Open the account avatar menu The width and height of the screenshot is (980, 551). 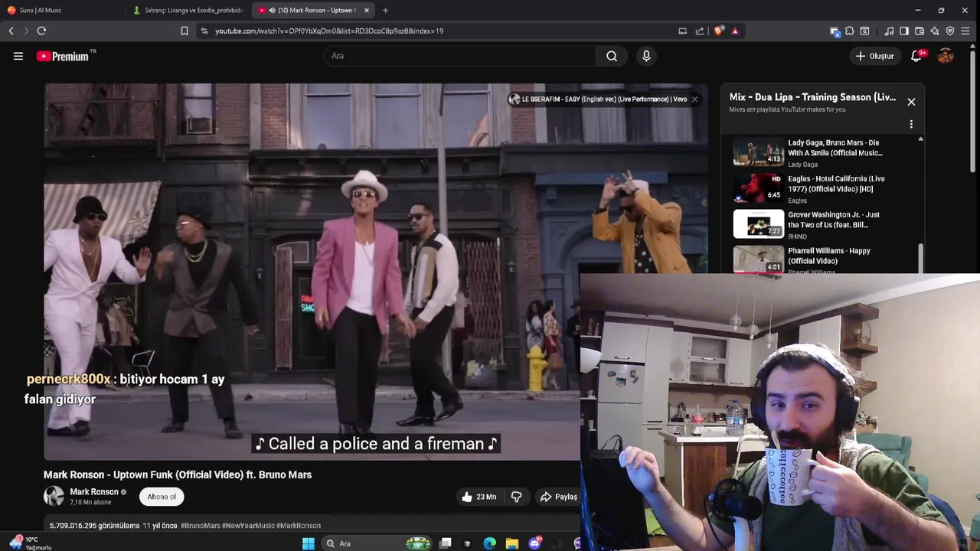point(946,56)
